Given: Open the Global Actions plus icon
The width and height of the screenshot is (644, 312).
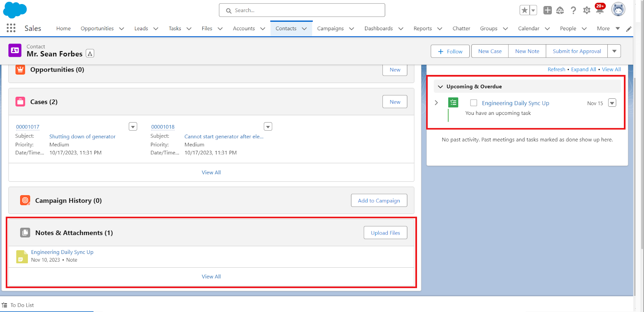Looking at the screenshot, I should pos(547,10).
